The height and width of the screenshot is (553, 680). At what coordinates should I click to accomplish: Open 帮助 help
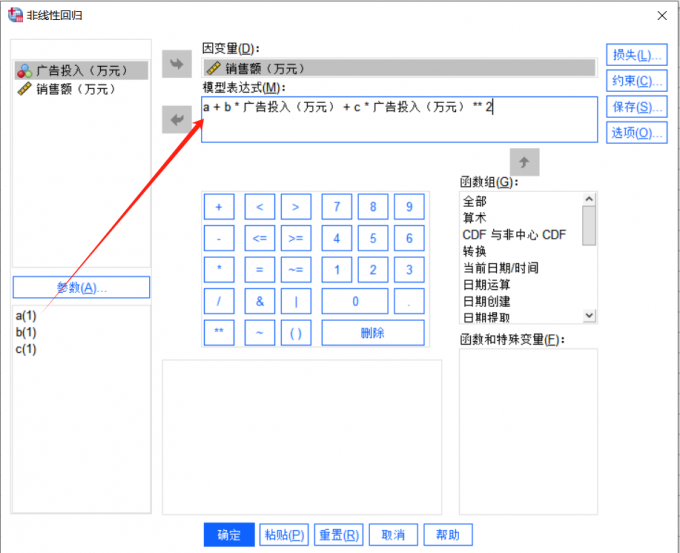tap(448, 535)
